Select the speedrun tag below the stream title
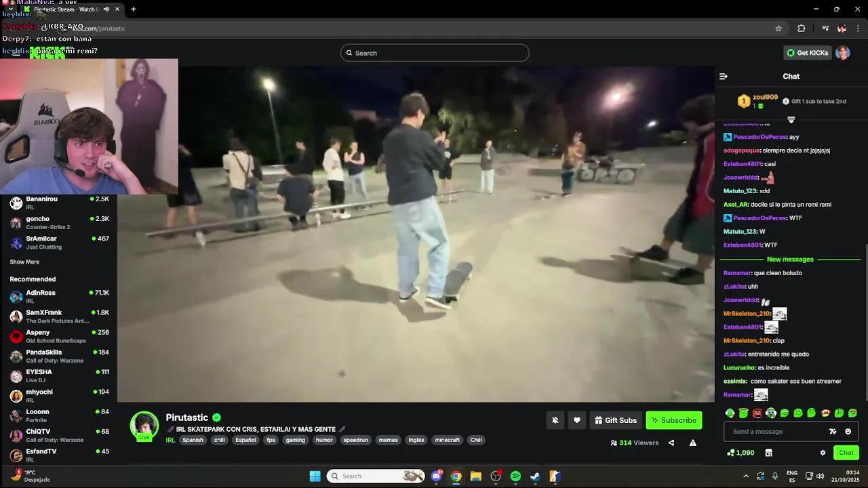The image size is (868, 488). [x=355, y=440]
